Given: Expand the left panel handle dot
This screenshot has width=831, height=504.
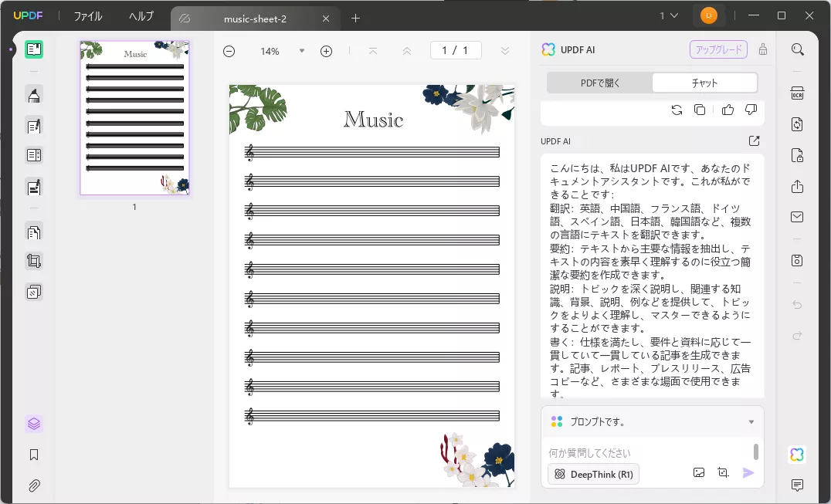Looking at the screenshot, I should pos(11,49).
